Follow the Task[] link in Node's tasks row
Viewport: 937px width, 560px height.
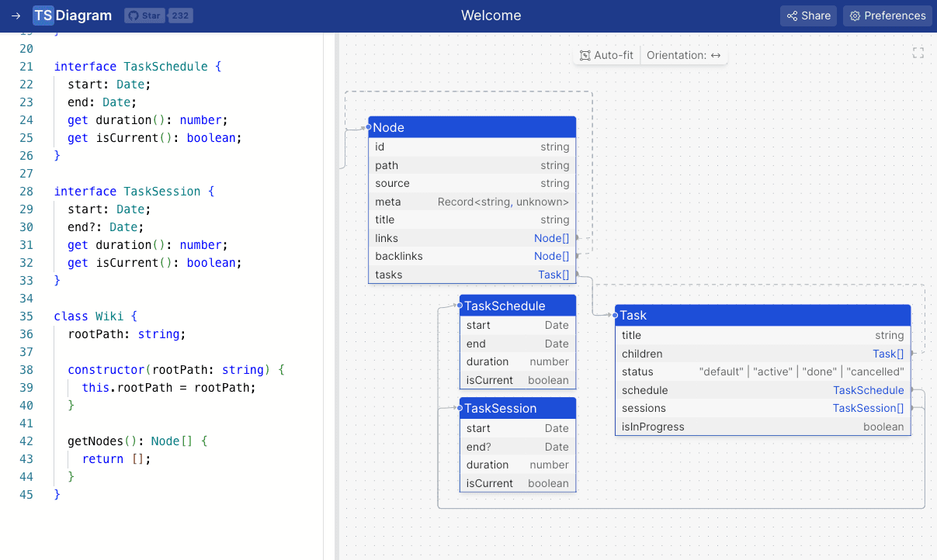tap(554, 274)
